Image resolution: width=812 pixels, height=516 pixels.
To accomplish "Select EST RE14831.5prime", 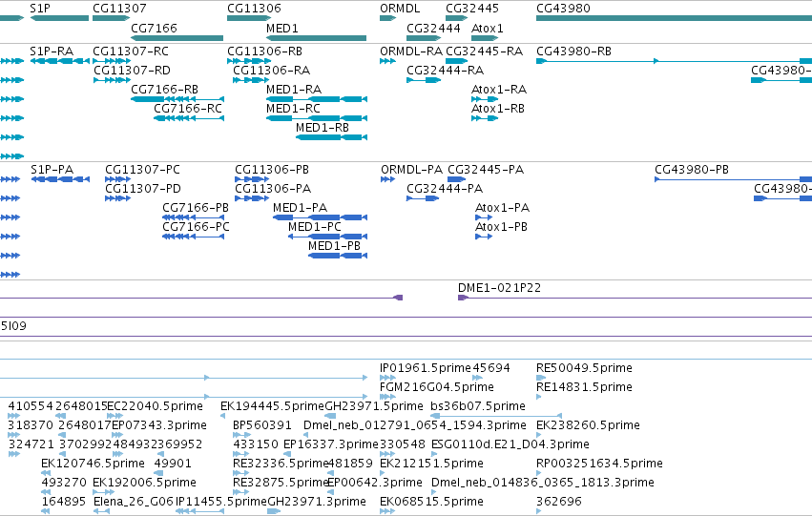I will point(585,387).
